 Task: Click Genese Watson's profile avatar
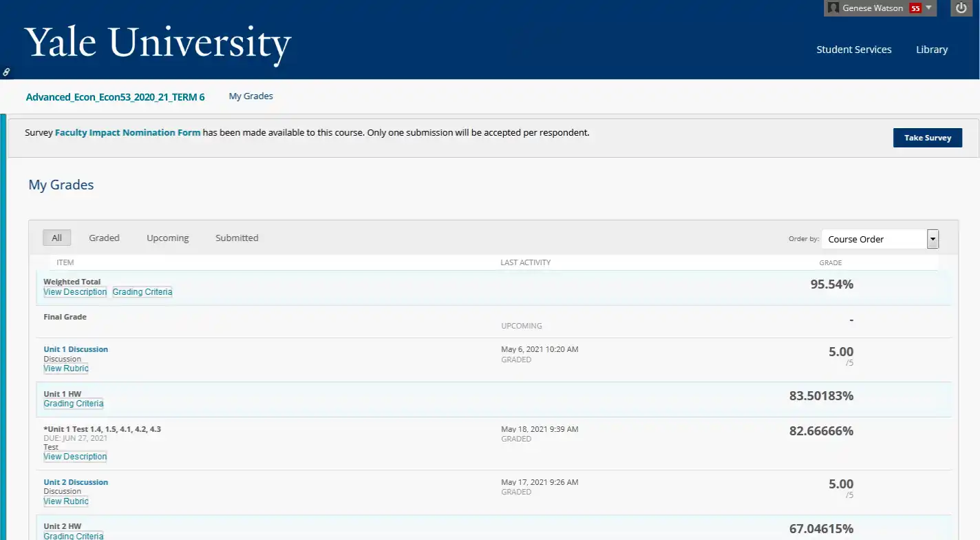tap(833, 8)
